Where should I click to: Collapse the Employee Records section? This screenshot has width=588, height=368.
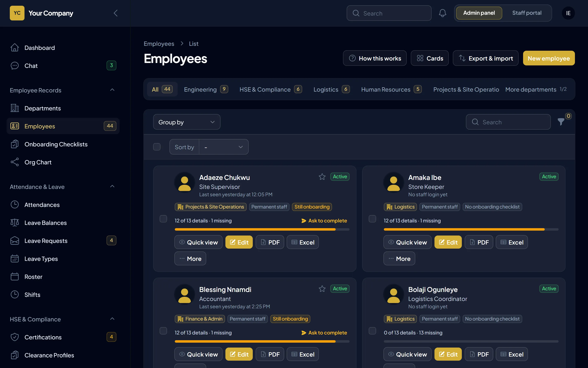pyautogui.click(x=112, y=90)
